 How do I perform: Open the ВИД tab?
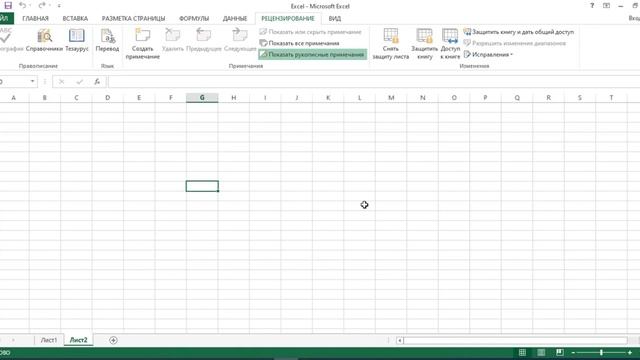click(x=335, y=18)
